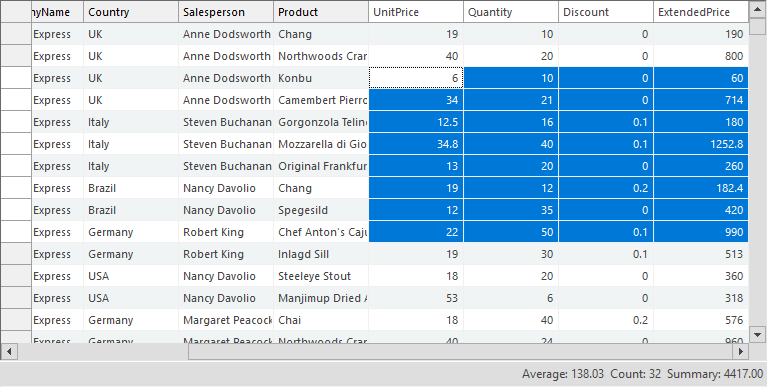Click the ExtendedPrice value 714

click(x=700, y=100)
